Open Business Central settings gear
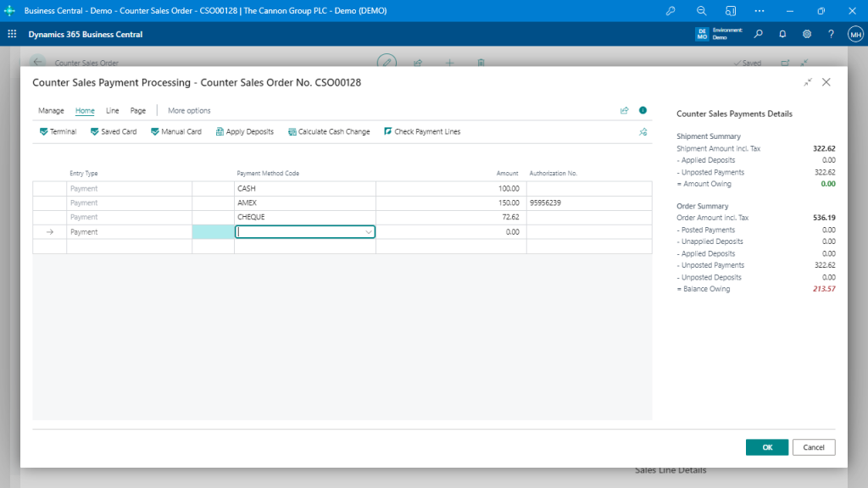The height and width of the screenshot is (488, 868). [x=806, y=34]
